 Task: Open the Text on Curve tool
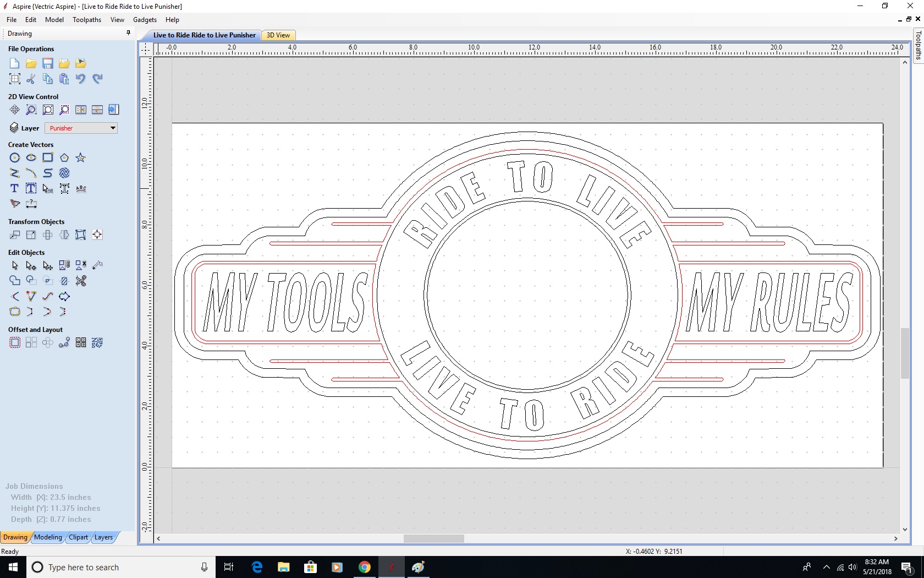pyautogui.click(x=81, y=188)
